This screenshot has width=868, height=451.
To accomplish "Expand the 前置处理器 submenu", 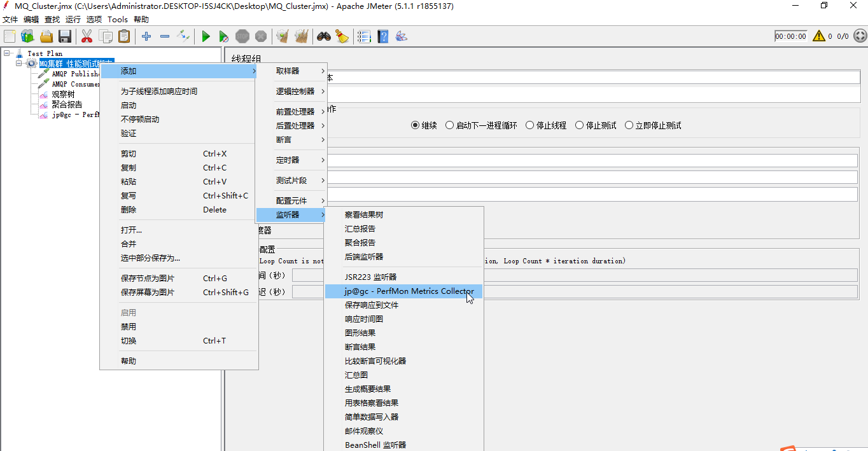I will pyautogui.click(x=291, y=111).
